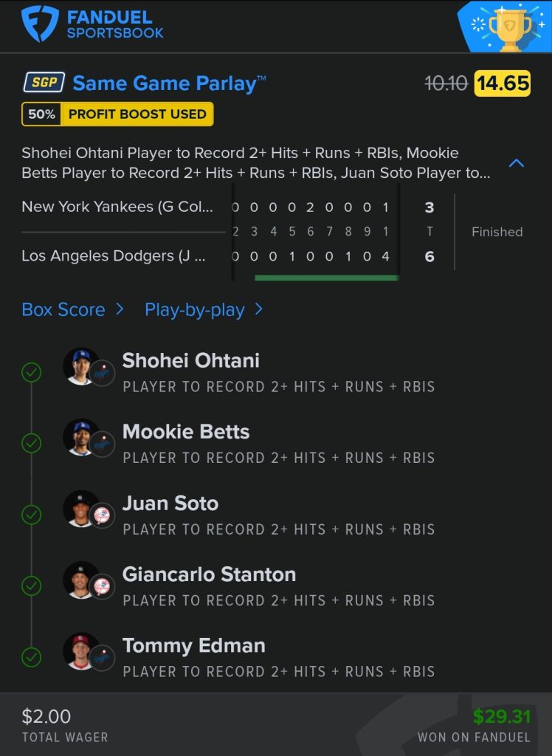552x756 pixels.
Task: Tap the gold trophy icon
Action: click(x=510, y=28)
